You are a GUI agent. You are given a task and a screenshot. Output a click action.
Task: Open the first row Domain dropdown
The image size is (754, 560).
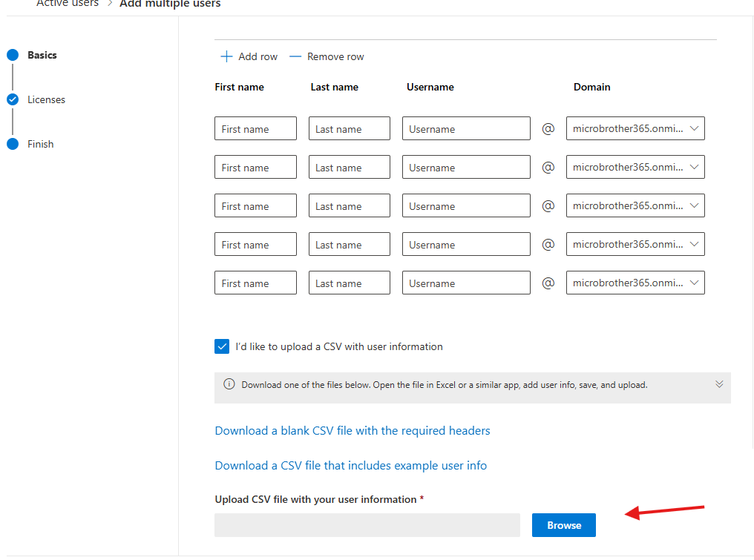(635, 128)
